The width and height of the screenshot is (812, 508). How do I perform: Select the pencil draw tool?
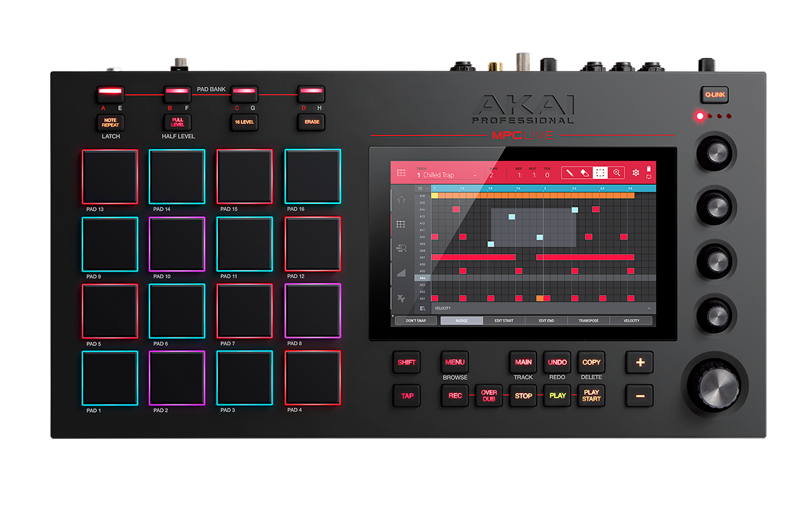click(570, 173)
